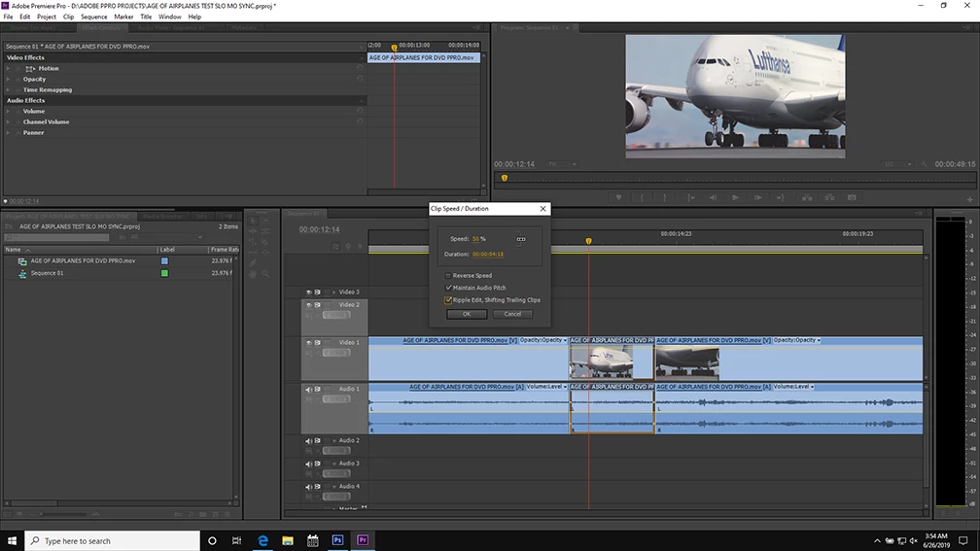
Task: Mute Audio 1 track output speaker
Action: [x=309, y=389]
